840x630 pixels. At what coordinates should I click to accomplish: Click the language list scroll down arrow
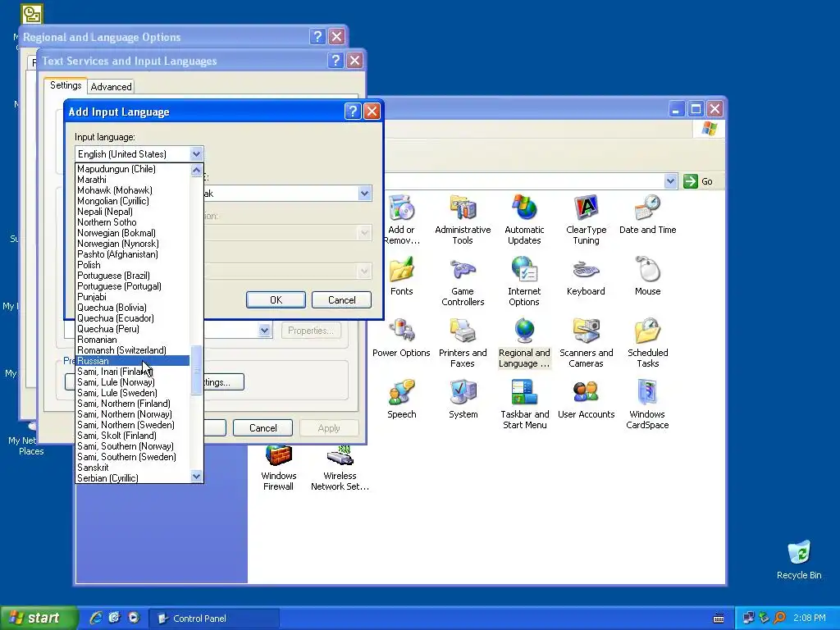tap(197, 477)
